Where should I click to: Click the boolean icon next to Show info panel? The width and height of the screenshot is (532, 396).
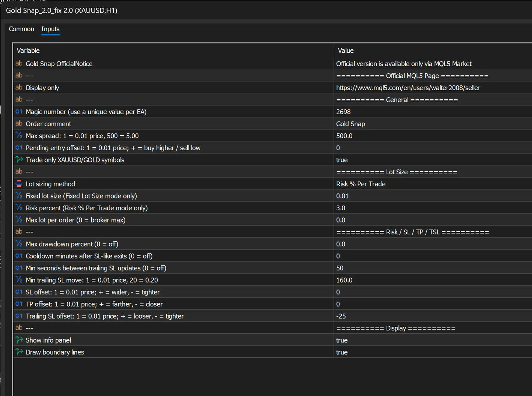click(19, 340)
